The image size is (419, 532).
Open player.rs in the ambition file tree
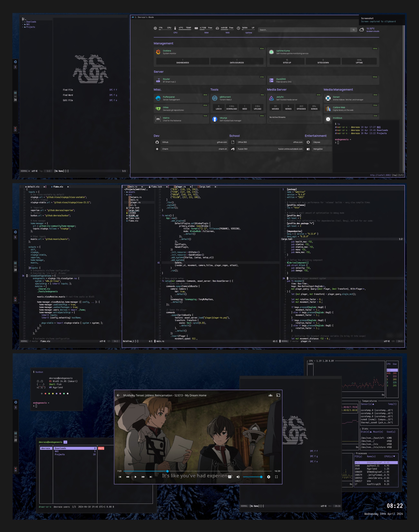point(135,202)
